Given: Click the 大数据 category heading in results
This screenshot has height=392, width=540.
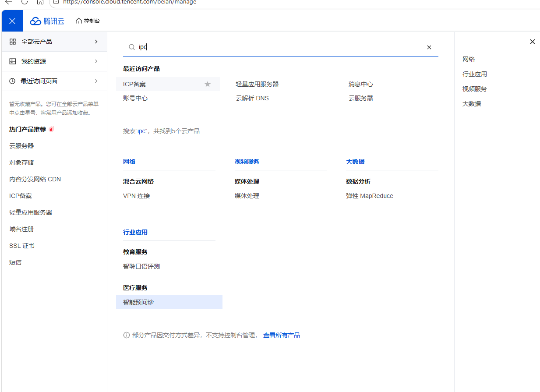Looking at the screenshot, I should tap(355, 162).
